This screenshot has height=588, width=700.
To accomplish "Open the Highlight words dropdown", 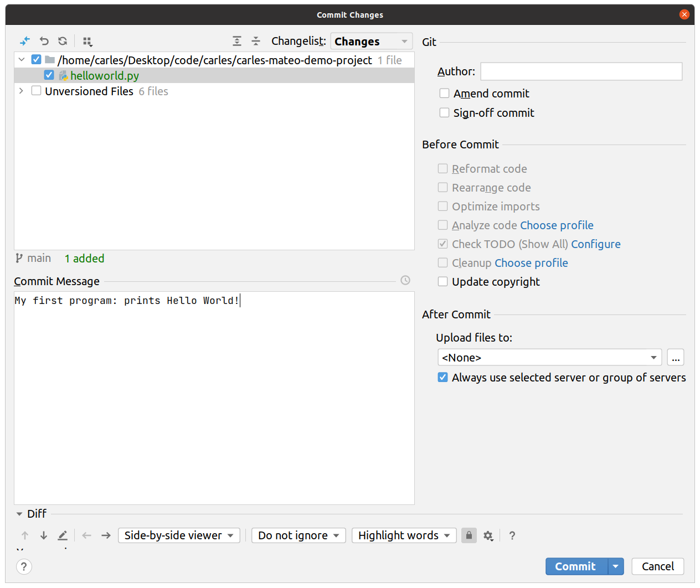I will [x=404, y=535].
